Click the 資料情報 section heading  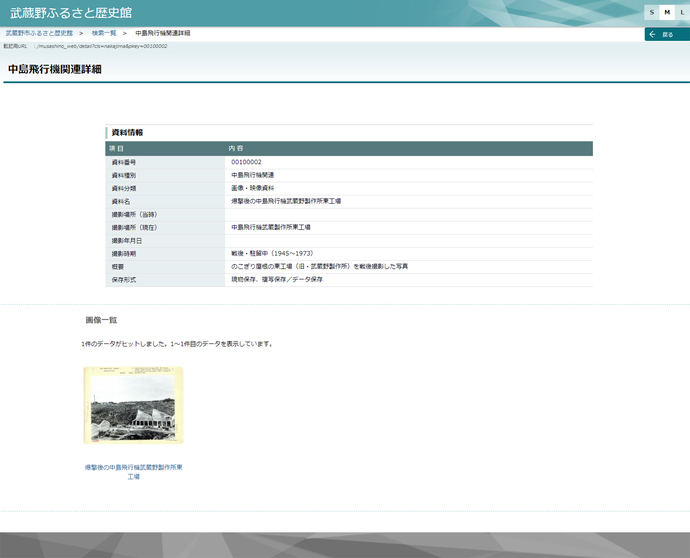pos(127,132)
